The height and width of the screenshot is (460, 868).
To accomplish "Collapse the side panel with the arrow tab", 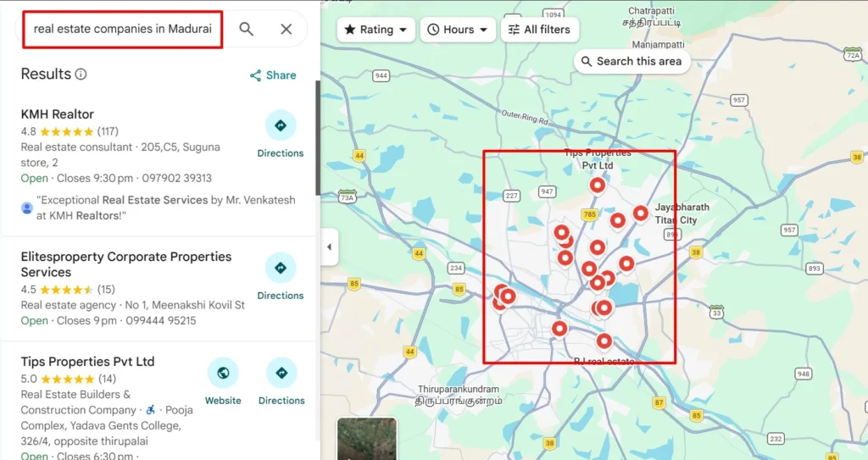I will [x=330, y=247].
